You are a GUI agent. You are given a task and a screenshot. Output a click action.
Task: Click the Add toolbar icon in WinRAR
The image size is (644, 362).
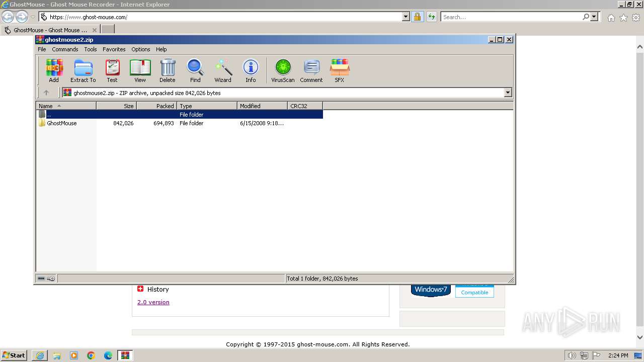54,70
